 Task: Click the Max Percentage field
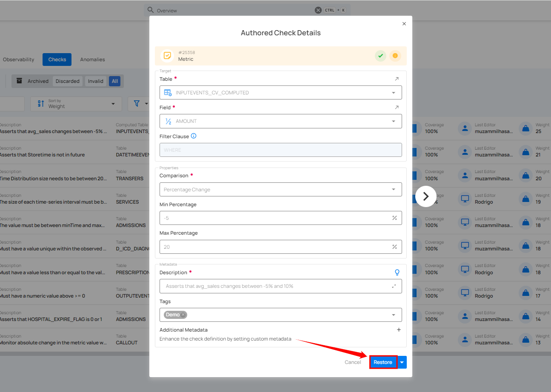(281, 247)
